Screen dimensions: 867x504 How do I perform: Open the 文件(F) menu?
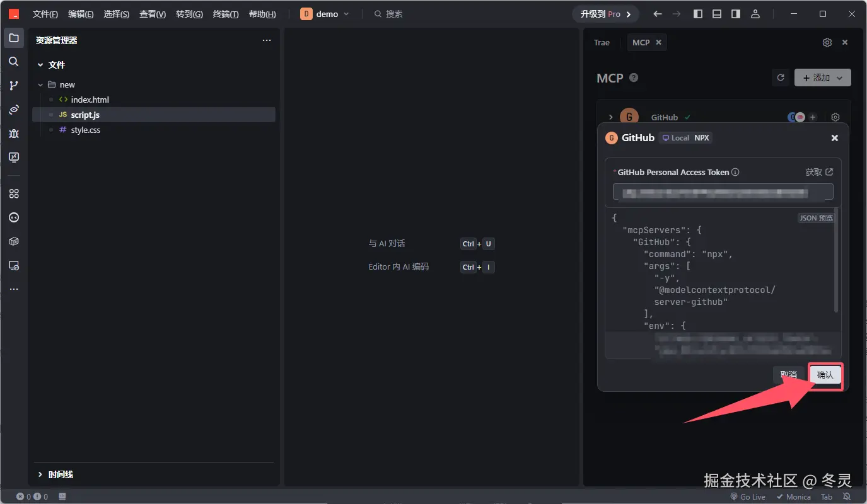45,14
